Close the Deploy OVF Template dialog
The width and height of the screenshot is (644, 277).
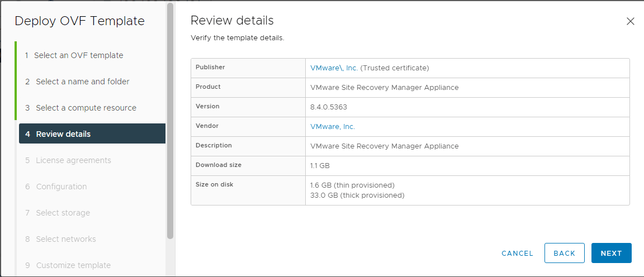[x=631, y=21]
